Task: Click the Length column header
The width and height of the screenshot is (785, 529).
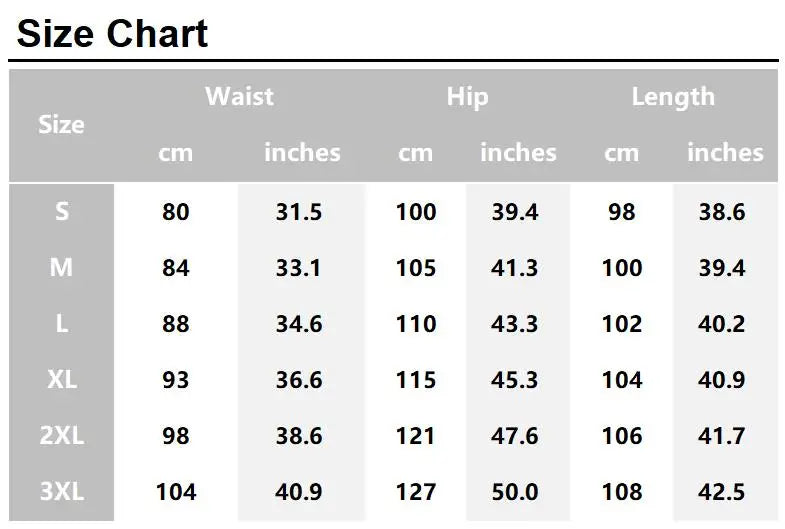Action: (673, 97)
